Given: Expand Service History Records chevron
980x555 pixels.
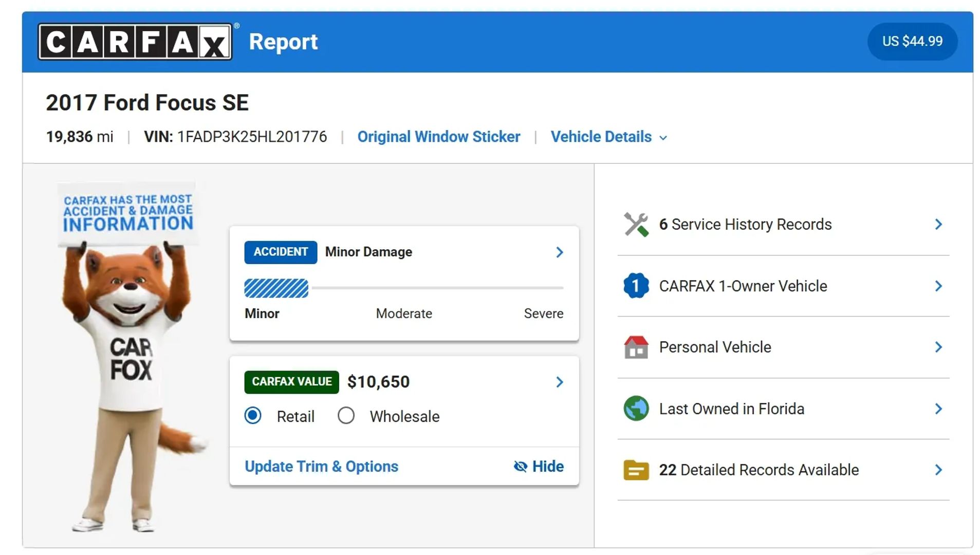Looking at the screenshot, I should [x=938, y=224].
